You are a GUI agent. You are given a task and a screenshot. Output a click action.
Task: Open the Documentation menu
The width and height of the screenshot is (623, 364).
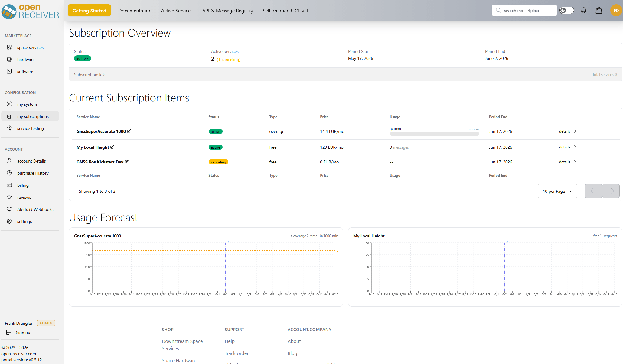135,11
